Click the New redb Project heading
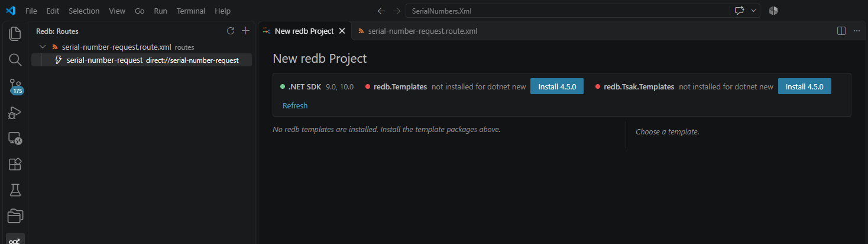The height and width of the screenshot is (244, 868). pos(320,59)
